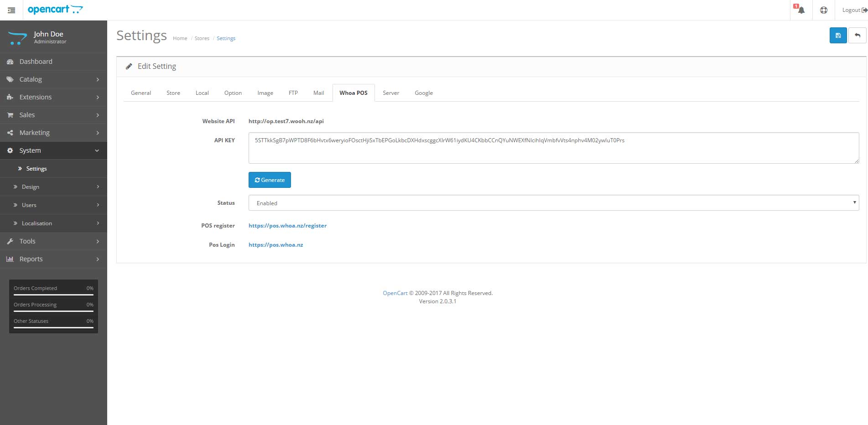
Task: Click the System gear icon
Action: pos(10,150)
